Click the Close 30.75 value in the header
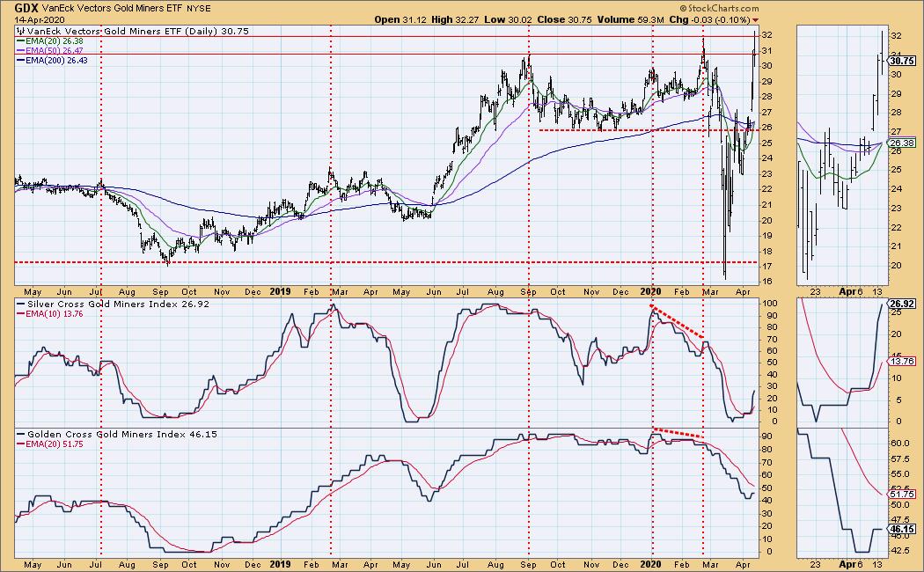Screen dimensions: 924x572 tap(564, 19)
